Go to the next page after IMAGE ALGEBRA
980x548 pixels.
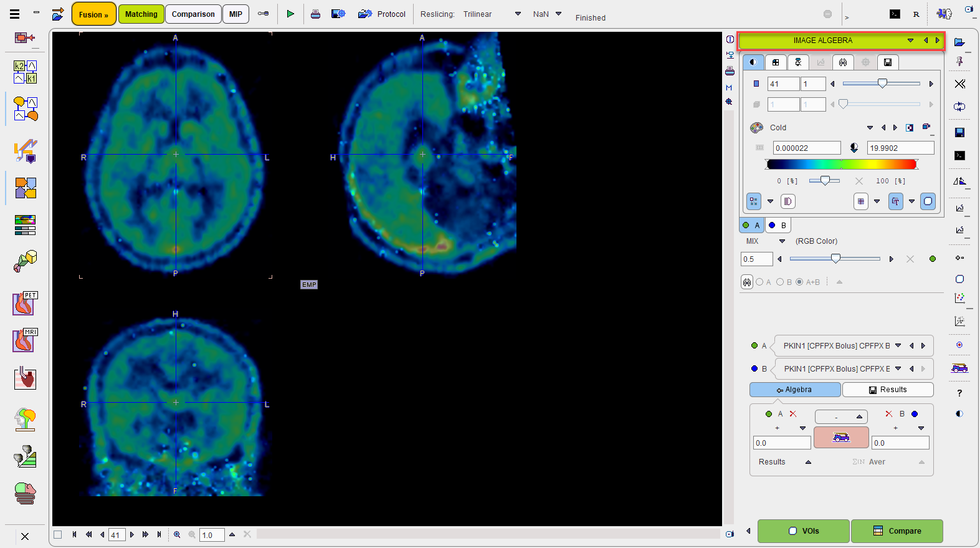point(937,41)
